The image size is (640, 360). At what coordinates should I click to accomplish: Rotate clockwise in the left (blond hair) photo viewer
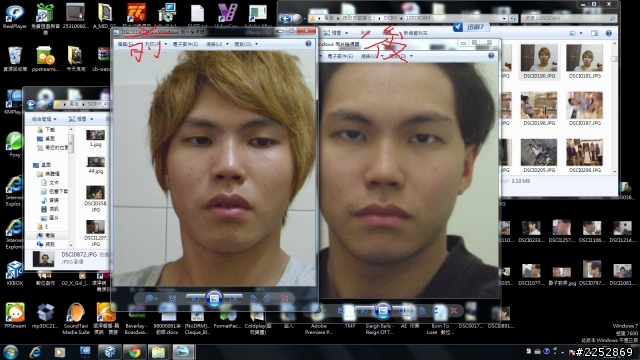[x=267, y=298]
